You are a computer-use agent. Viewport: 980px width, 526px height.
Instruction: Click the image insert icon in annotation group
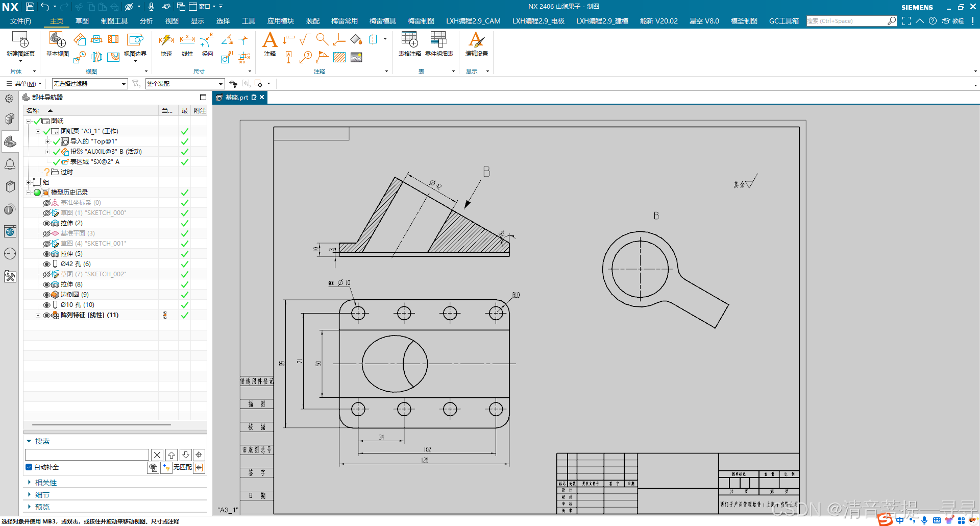pos(356,57)
